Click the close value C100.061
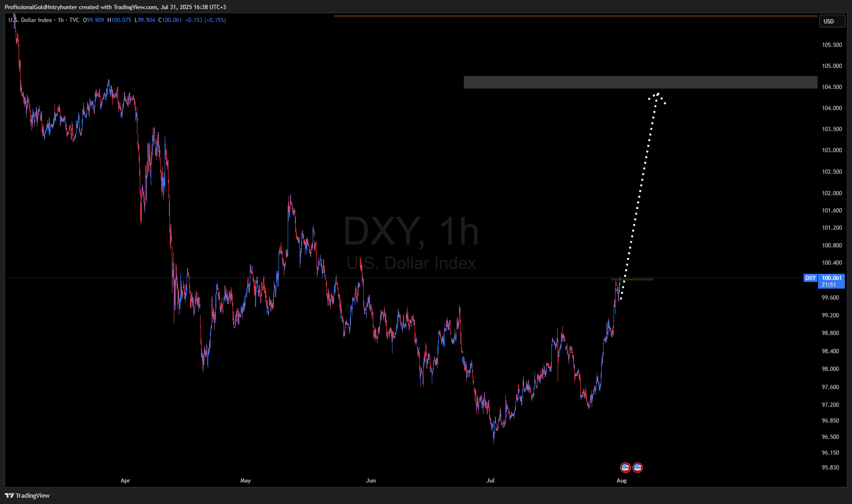The height and width of the screenshot is (504, 852). pyautogui.click(x=170, y=20)
